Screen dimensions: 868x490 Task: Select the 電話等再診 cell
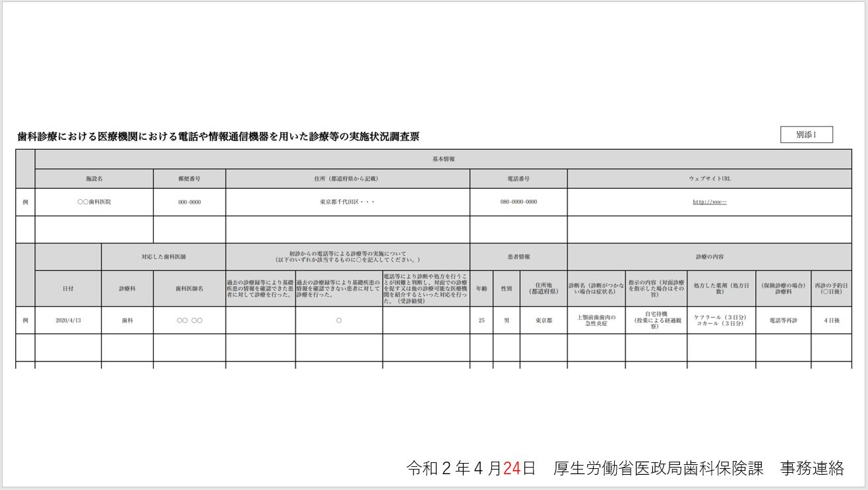point(784,320)
